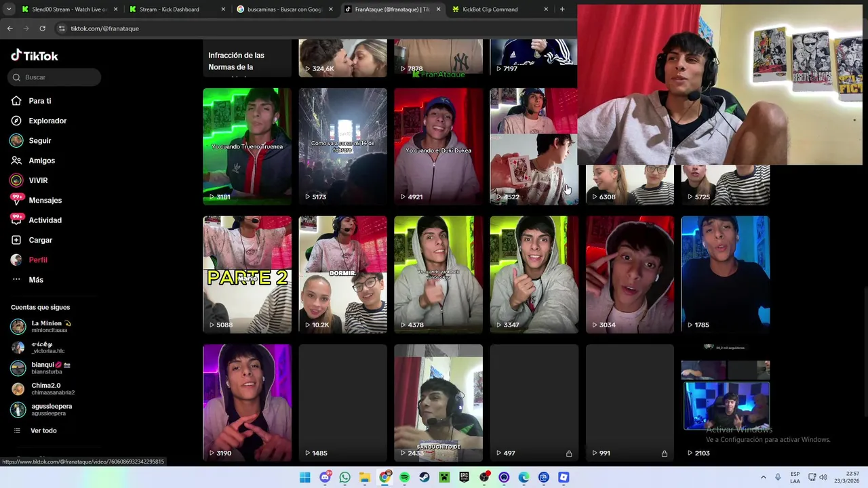Open the Para ti feed
The image size is (868, 488).
(39, 101)
